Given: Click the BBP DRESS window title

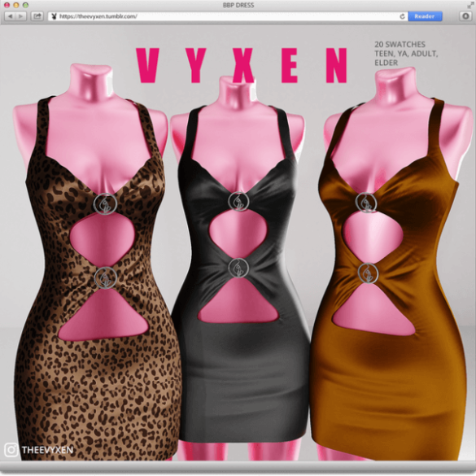Looking at the screenshot, I should (x=238, y=5).
